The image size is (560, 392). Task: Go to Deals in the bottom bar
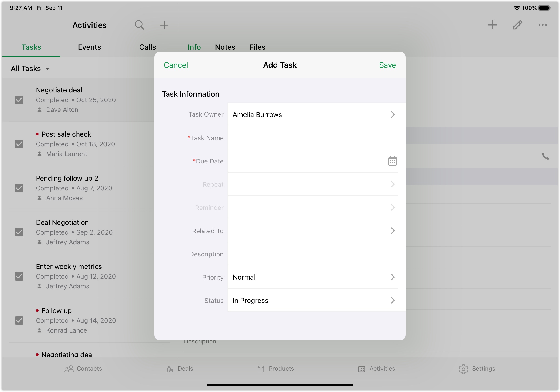(180, 369)
